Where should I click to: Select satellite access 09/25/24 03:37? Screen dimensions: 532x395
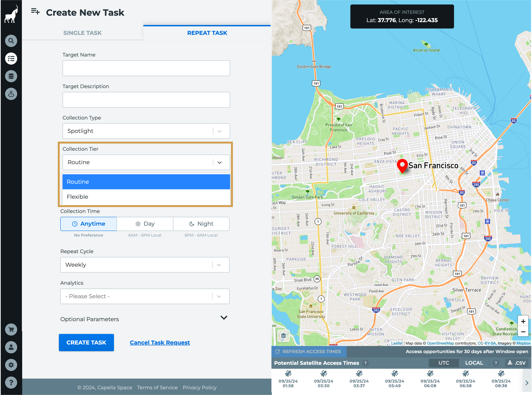[x=359, y=379]
